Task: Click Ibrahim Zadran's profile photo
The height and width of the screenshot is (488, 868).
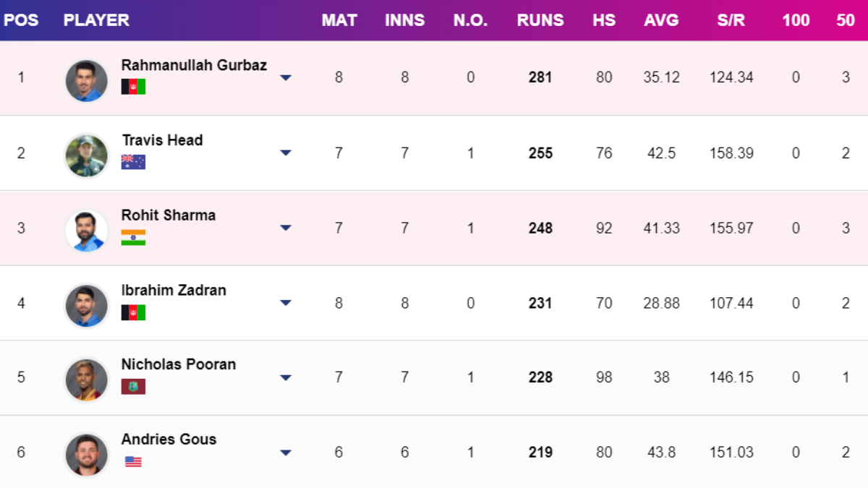Action: (87, 305)
